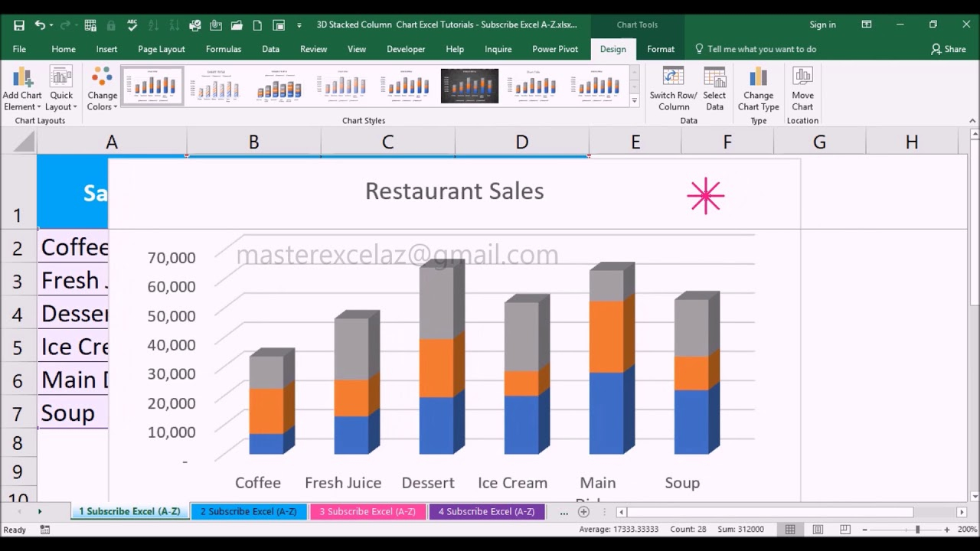Image resolution: width=980 pixels, height=551 pixels.
Task: Go to the View tab
Action: pyautogui.click(x=357, y=49)
